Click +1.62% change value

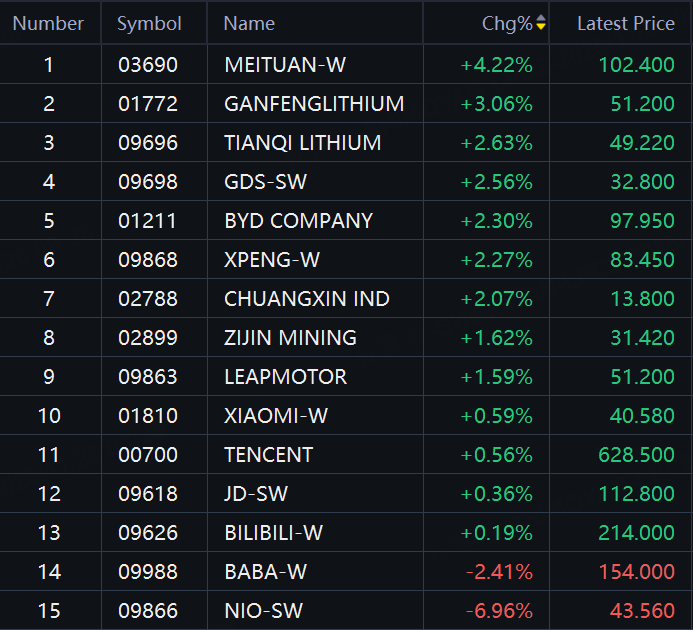(x=496, y=338)
